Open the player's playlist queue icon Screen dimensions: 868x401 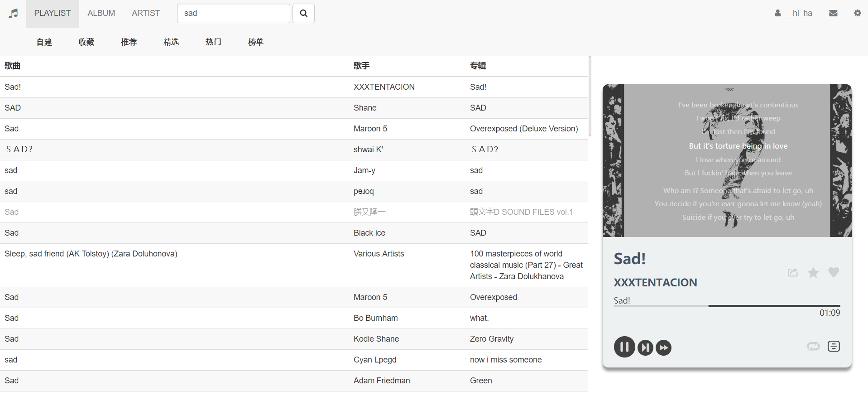click(834, 346)
